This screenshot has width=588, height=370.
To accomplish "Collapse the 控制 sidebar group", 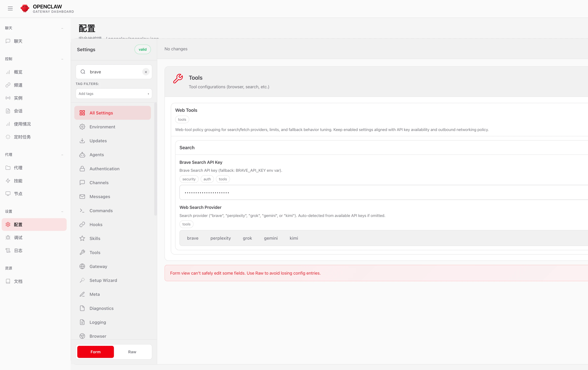I will point(62,59).
